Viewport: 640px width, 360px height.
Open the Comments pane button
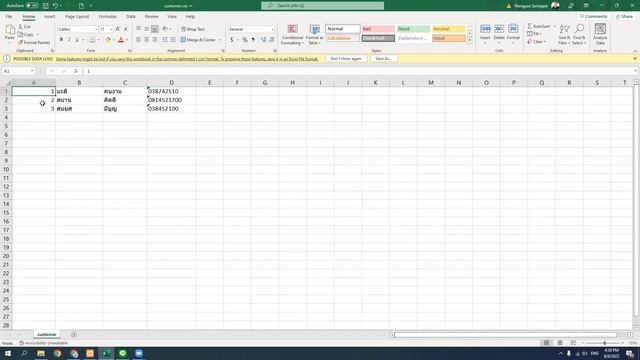pyautogui.click(x=593, y=17)
